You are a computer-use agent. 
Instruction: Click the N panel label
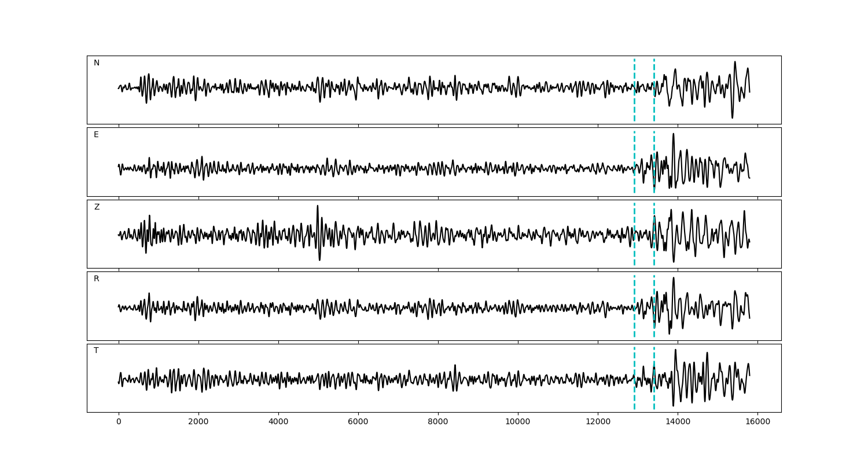coord(97,63)
